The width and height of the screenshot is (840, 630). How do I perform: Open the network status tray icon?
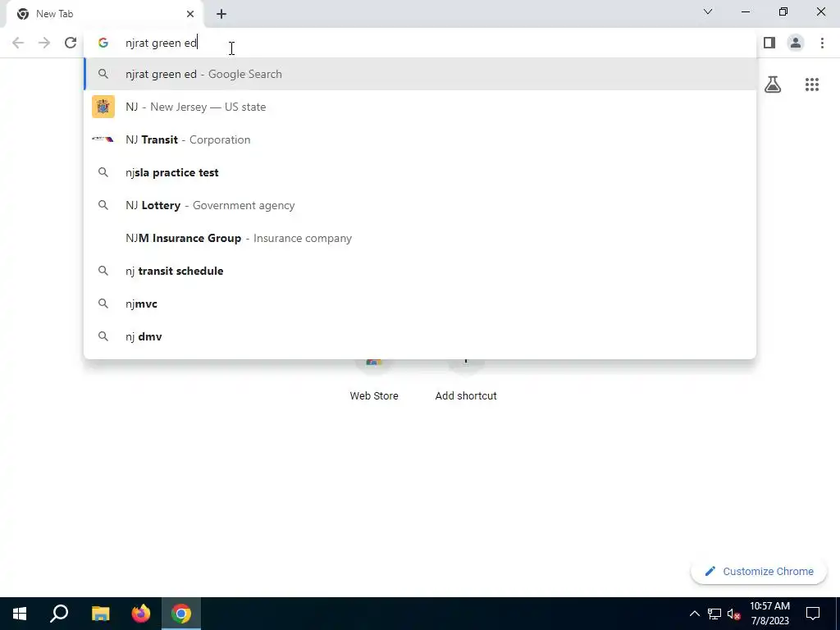click(714, 614)
